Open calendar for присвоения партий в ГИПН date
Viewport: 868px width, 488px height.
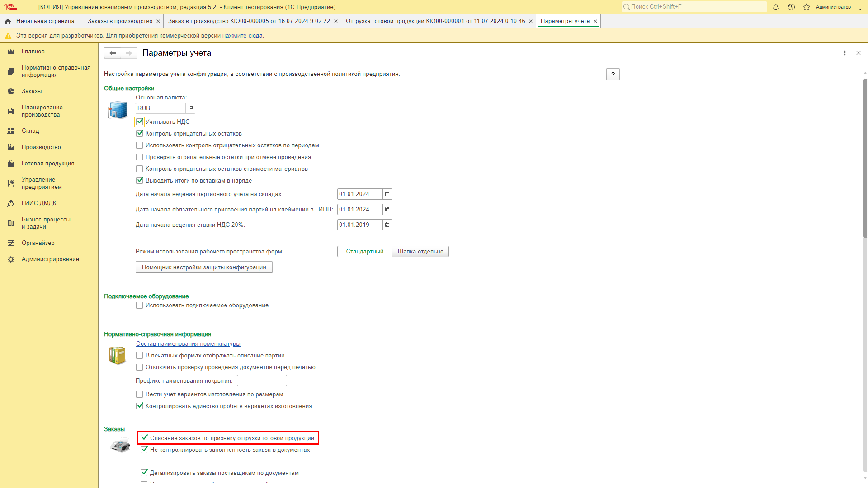click(x=387, y=210)
